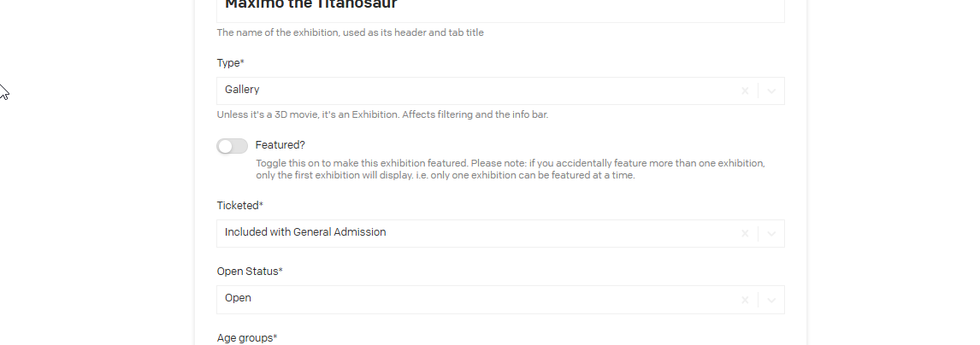Expand the Type dropdown chevron
This screenshot has height=345, width=980.
[x=771, y=91]
